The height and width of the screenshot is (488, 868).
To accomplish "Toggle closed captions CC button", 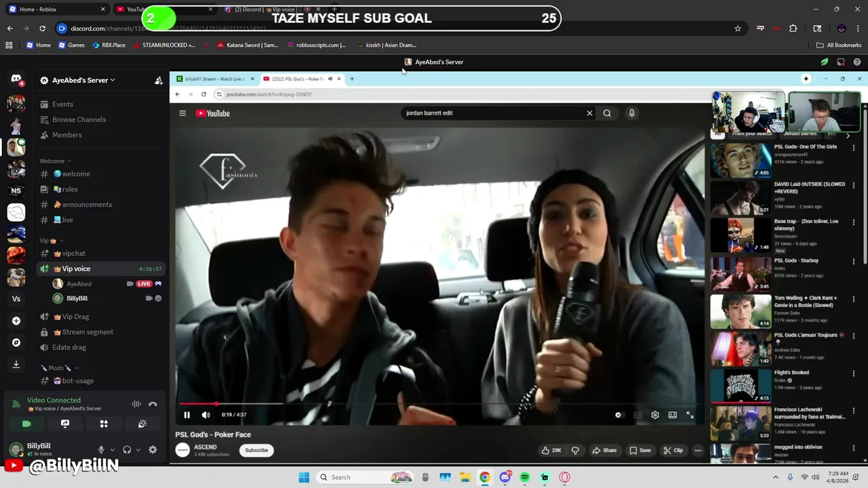I will pyautogui.click(x=637, y=415).
